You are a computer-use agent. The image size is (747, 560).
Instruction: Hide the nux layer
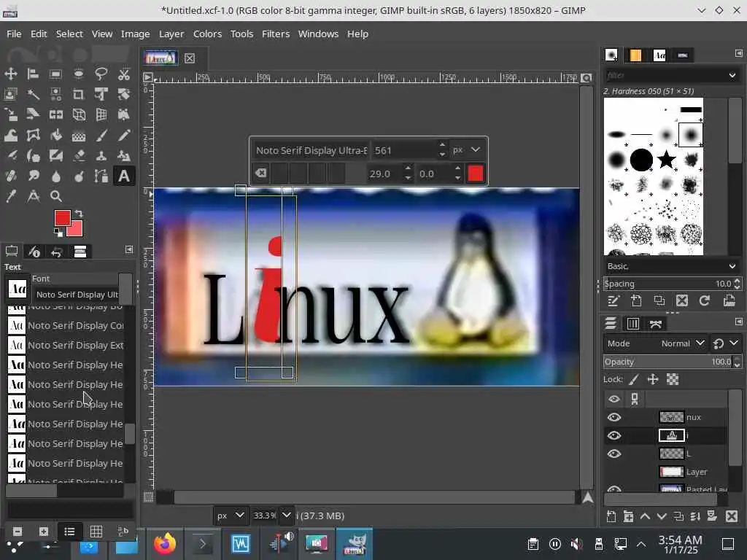(x=614, y=417)
